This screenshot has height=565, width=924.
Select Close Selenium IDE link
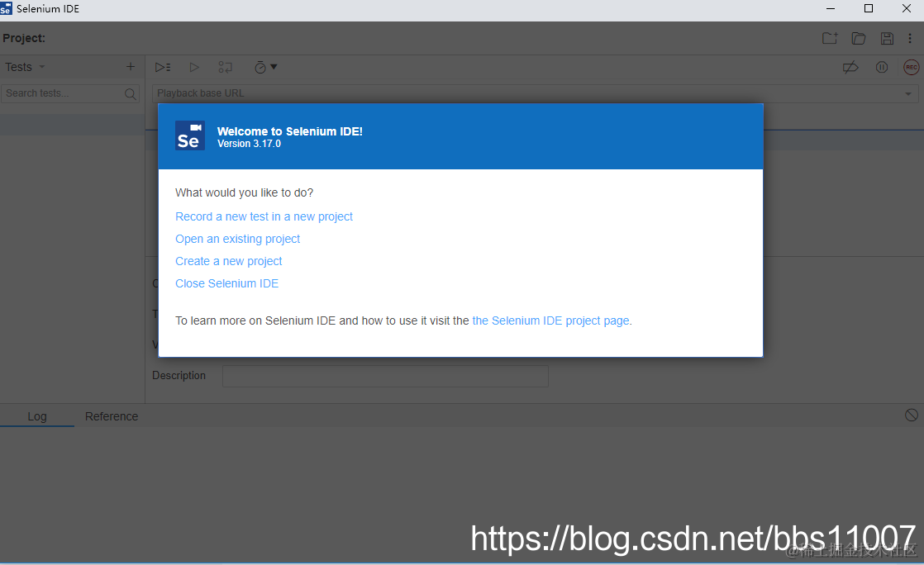[x=227, y=284]
